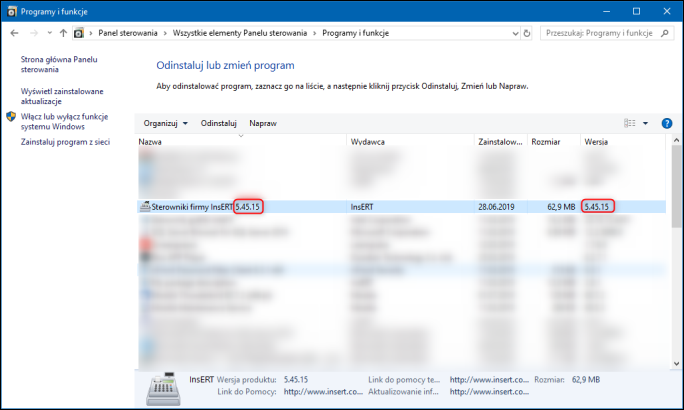Open Włącz lub wyłącz funkcje systemu Windows
The image size is (684, 410).
click(65, 122)
